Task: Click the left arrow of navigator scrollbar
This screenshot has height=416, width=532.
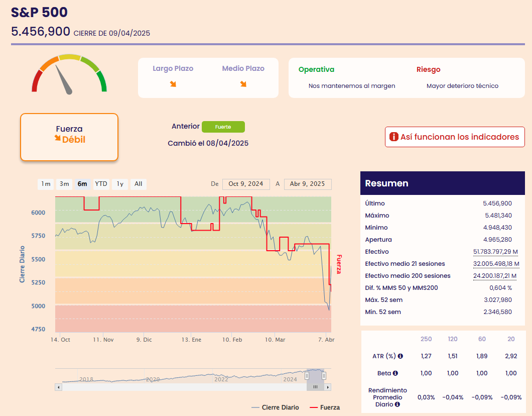Action: tap(59, 387)
